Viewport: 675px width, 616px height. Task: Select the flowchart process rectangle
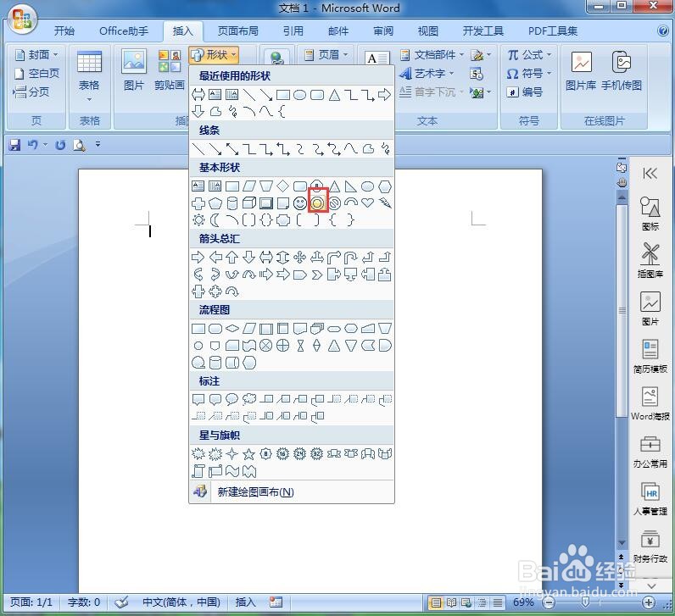(198, 329)
